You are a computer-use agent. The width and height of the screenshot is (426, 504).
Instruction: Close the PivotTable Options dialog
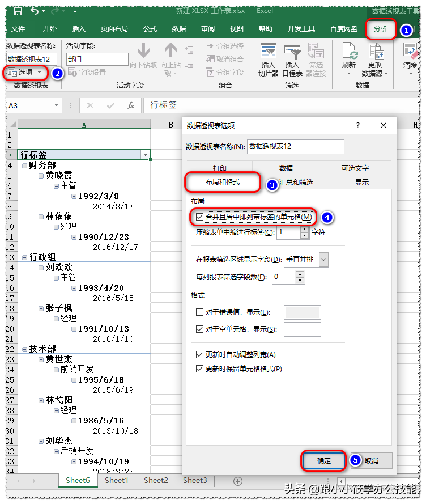pos(384,125)
